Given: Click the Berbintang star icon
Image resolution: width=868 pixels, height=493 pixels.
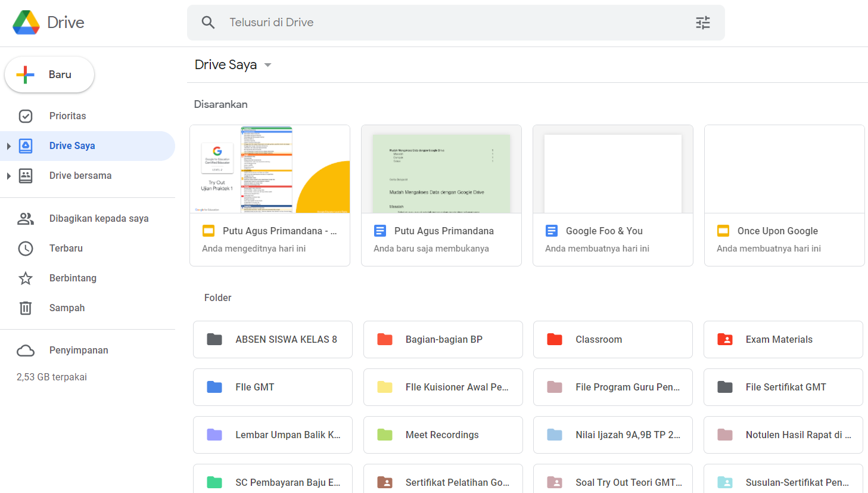Looking at the screenshot, I should (26, 278).
